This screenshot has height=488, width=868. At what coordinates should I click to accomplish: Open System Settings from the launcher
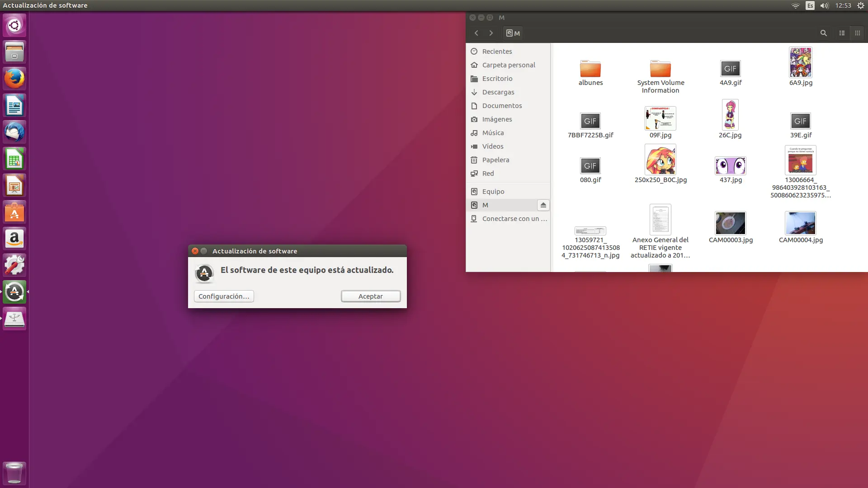pos(14,265)
